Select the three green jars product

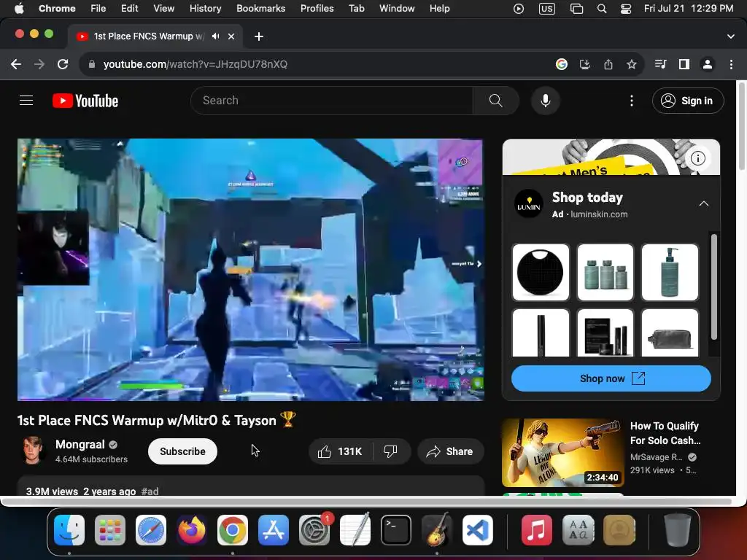pos(605,273)
